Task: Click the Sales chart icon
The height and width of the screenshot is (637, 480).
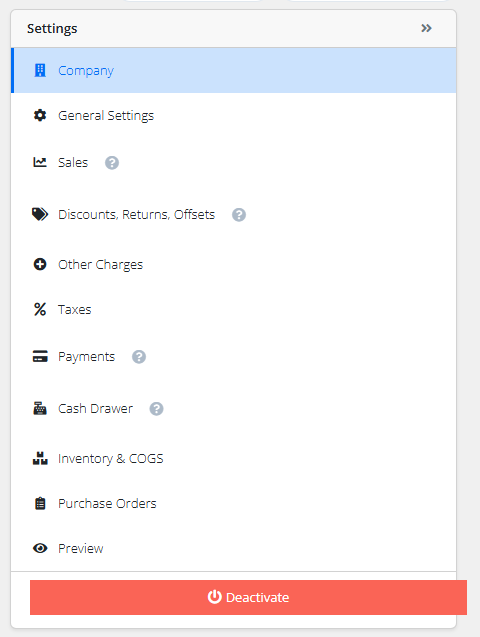Action: [x=40, y=162]
